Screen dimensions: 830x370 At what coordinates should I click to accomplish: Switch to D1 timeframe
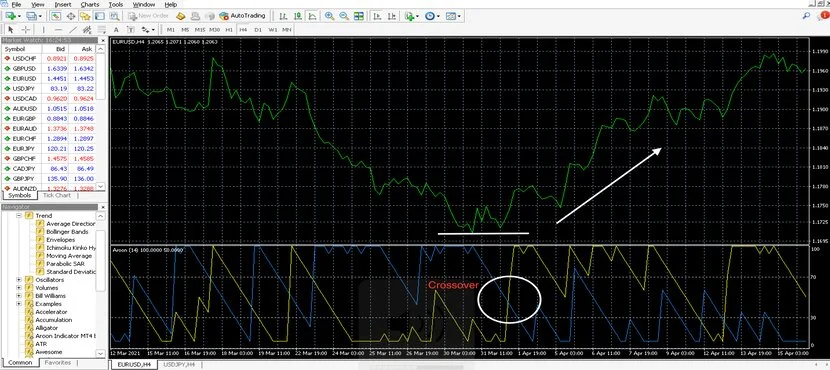pyautogui.click(x=258, y=30)
